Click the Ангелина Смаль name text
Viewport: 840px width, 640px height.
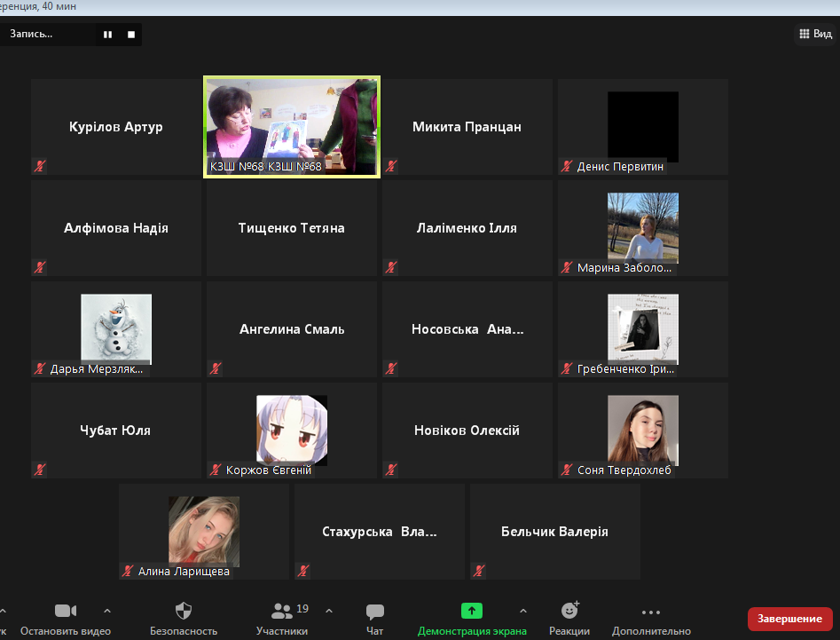coord(292,329)
